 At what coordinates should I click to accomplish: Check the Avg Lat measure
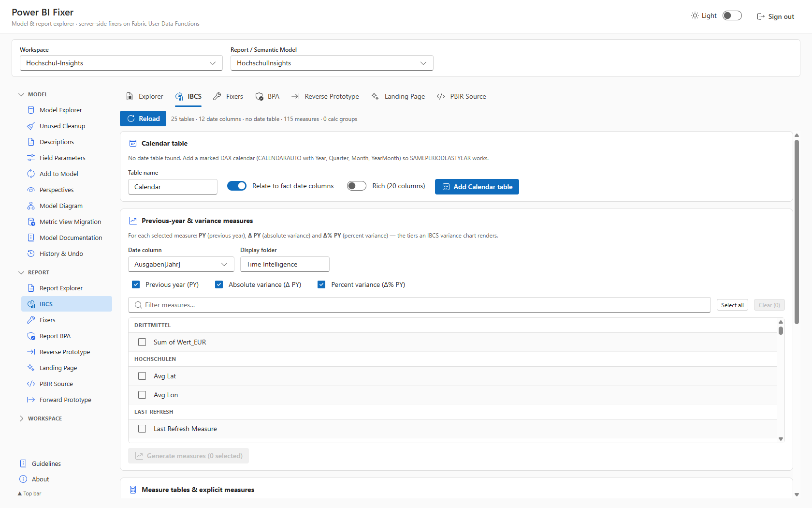click(x=142, y=376)
